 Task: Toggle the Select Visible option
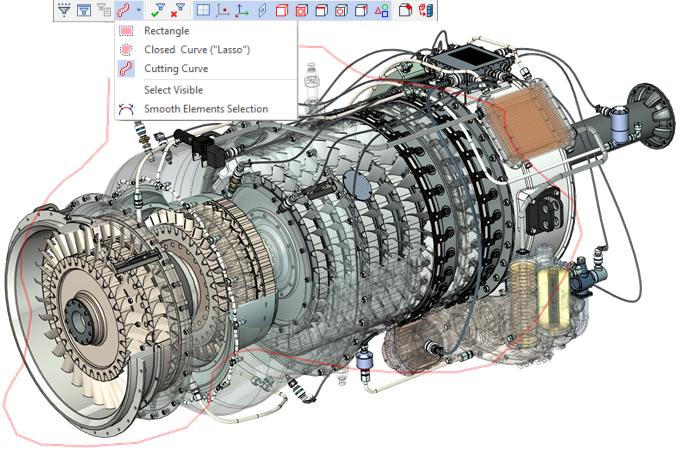pos(206,90)
